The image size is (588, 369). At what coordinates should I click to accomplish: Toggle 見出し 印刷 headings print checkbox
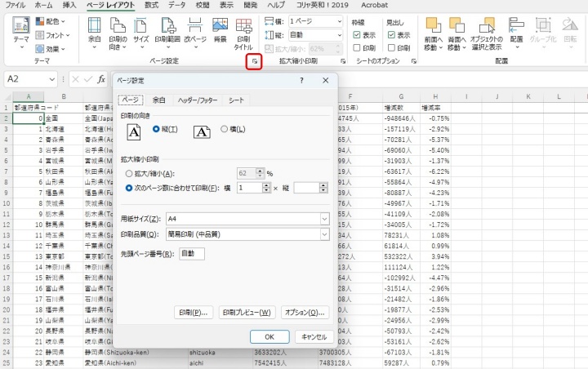click(x=391, y=47)
